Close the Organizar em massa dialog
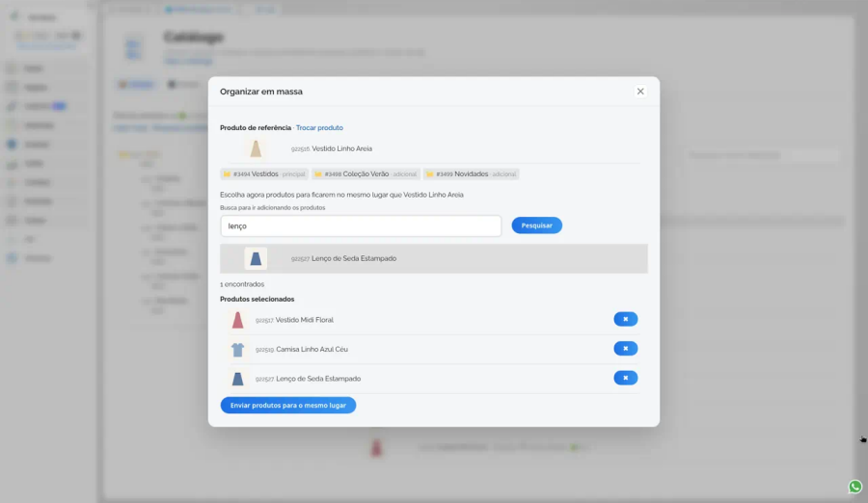Viewport: 868px width, 503px height. [x=640, y=92]
